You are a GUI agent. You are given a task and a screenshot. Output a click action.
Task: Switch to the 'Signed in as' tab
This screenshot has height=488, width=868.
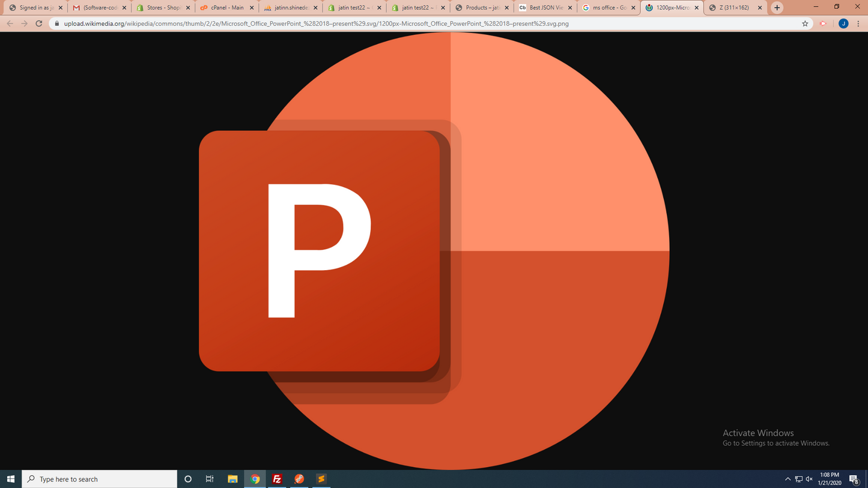(35, 8)
